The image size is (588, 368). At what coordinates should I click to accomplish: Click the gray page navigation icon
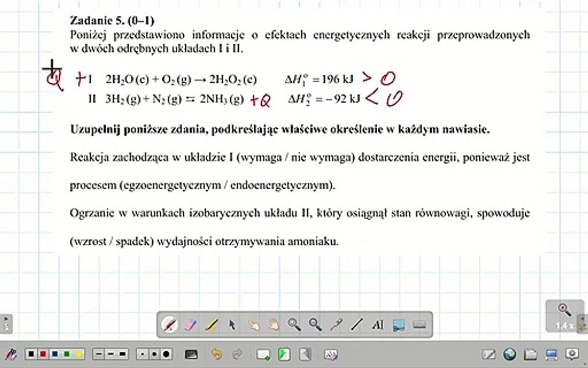click(x=305, y=355)
